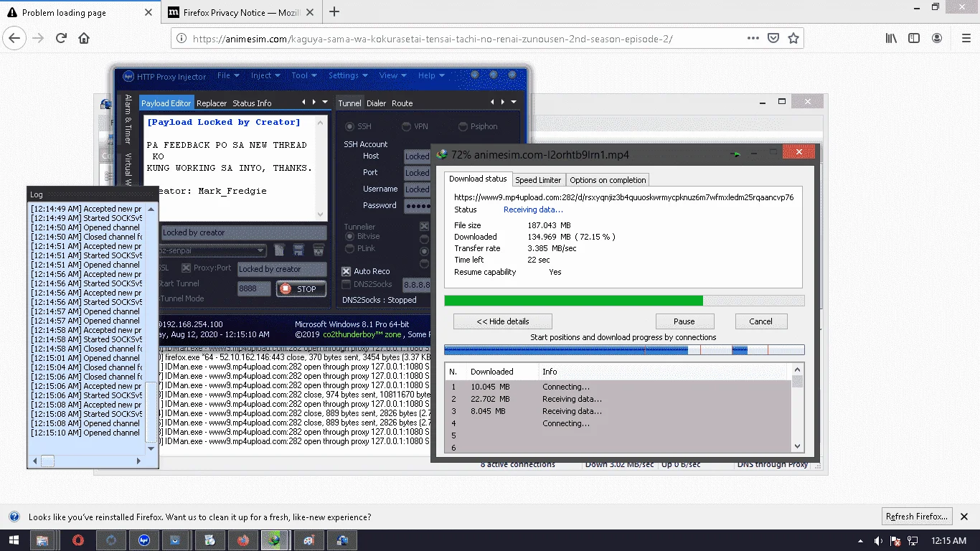Click the green download progress bar
Viewport: 980px width, 551px height.
click(624, 301)
